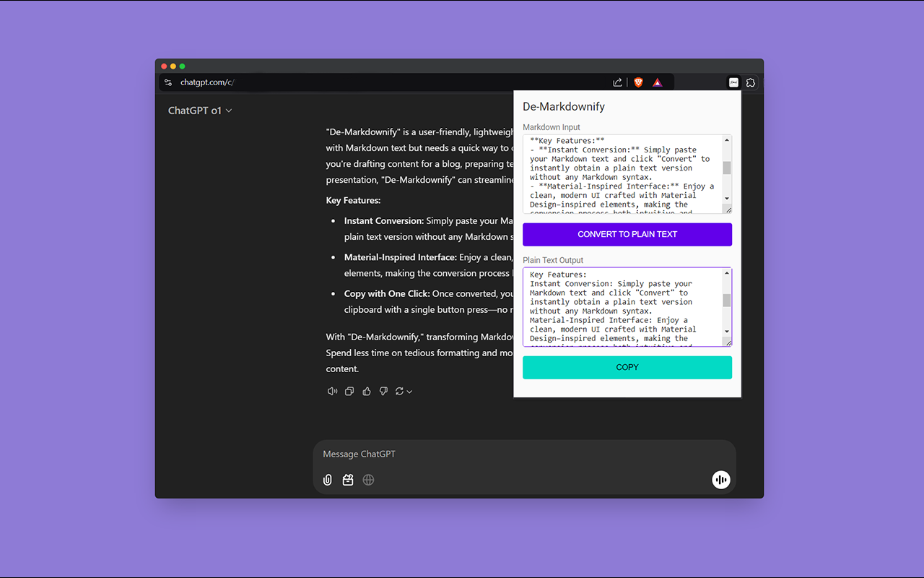The width and height of the screenshot is (924, 578).
Task: Click the read aloud speaker icon
Action: click(x=332, y=391)
